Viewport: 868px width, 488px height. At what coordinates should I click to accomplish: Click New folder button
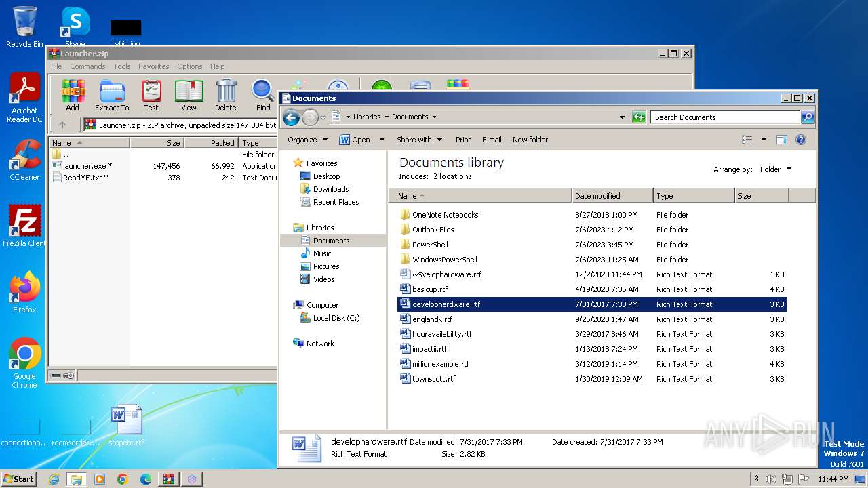530,140
